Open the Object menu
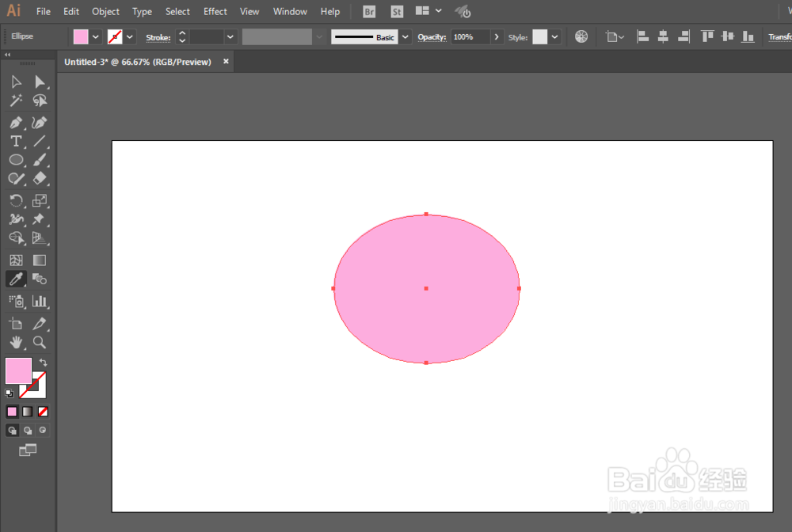This screenshot has width=792, height=532. tap(105, 11)
